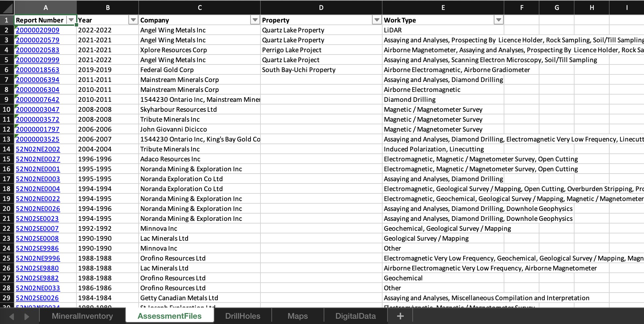Open report link 52N02SE9880
The width and height of the screenshot is (644, 324).
point(37,268)
